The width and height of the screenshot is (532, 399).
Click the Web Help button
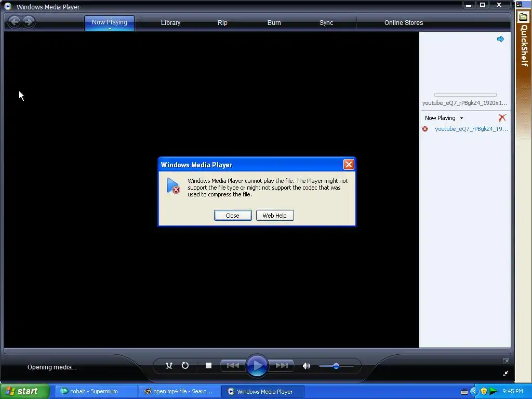click(x=275, y=216)
